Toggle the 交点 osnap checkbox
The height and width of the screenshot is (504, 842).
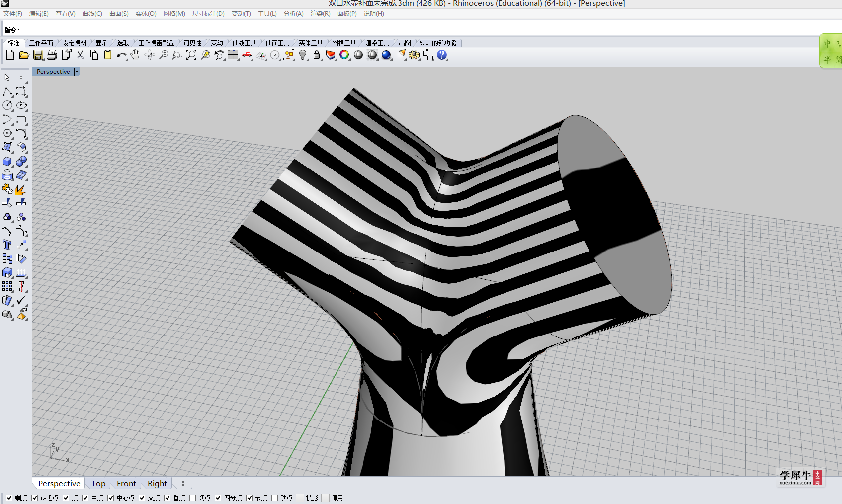[142, 498]
